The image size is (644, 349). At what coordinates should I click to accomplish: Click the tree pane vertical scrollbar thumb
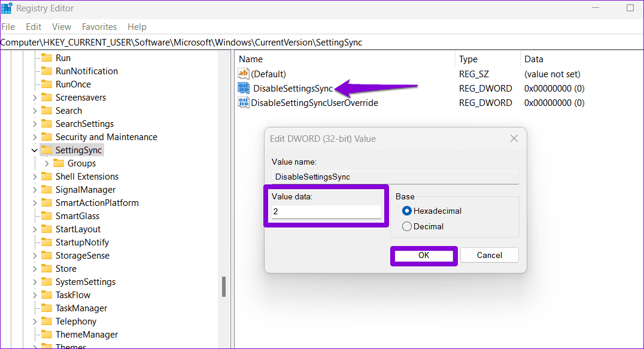(x=224, y=287)
